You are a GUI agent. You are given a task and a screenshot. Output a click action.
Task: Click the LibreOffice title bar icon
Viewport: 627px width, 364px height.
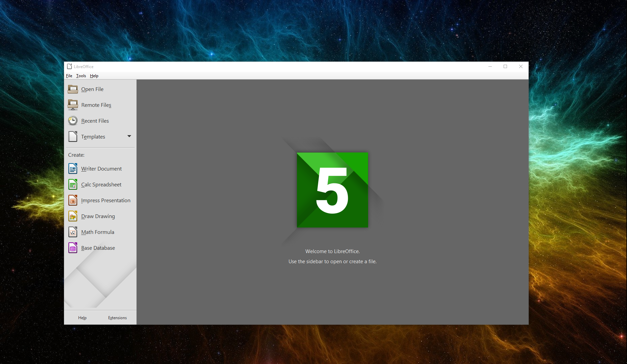click(70, 66)
